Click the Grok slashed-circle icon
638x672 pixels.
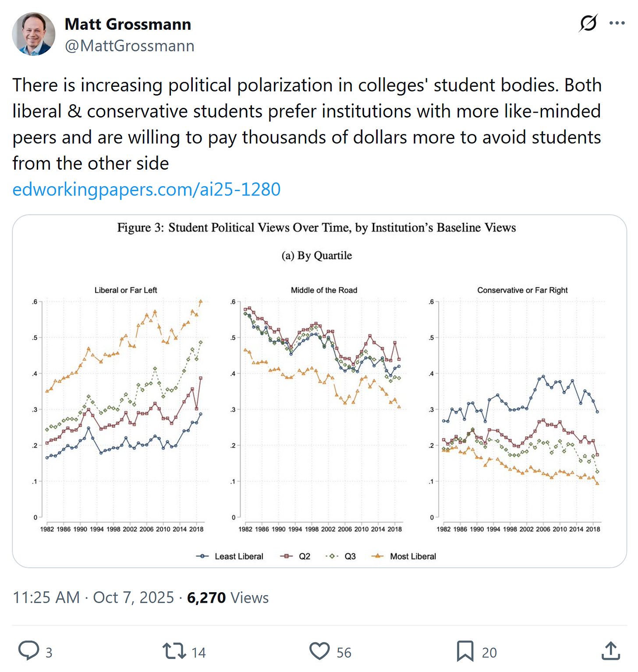click(588, 23)
